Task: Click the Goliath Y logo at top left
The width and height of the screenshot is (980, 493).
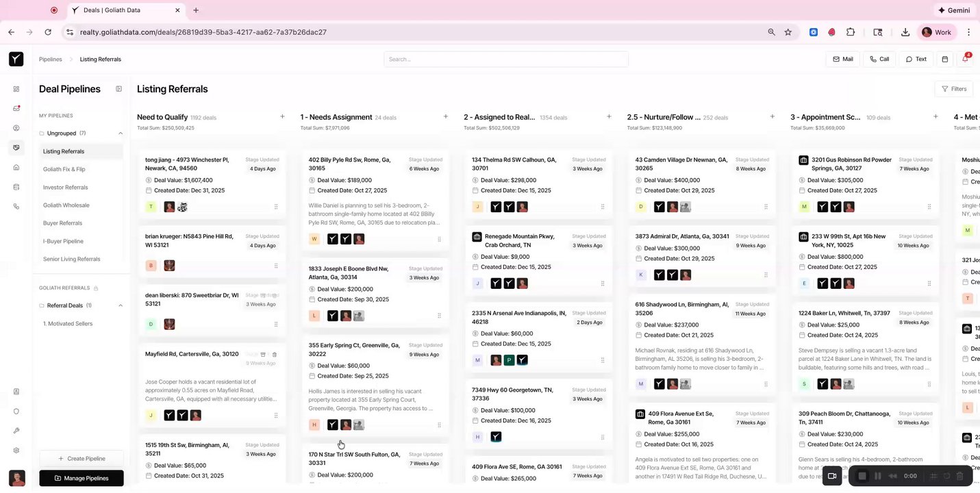Action: coord(16,59)
